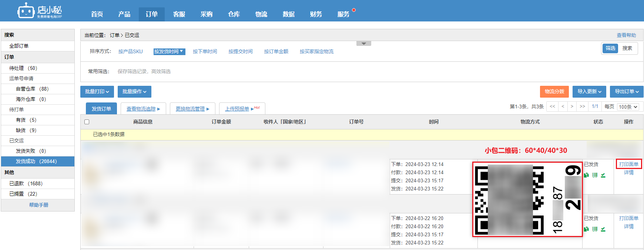Open 详情 for the 2024-03-23 12:14 order

(629, 173)
